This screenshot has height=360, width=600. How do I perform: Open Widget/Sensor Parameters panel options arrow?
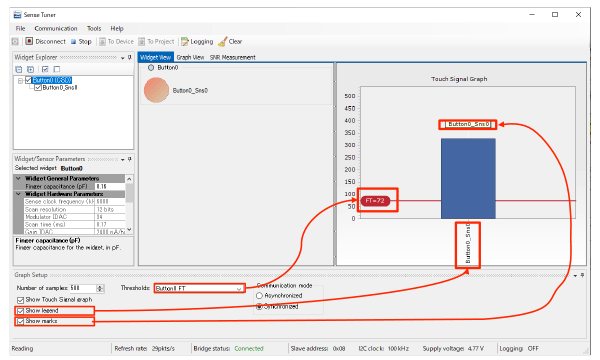[123, 159]
